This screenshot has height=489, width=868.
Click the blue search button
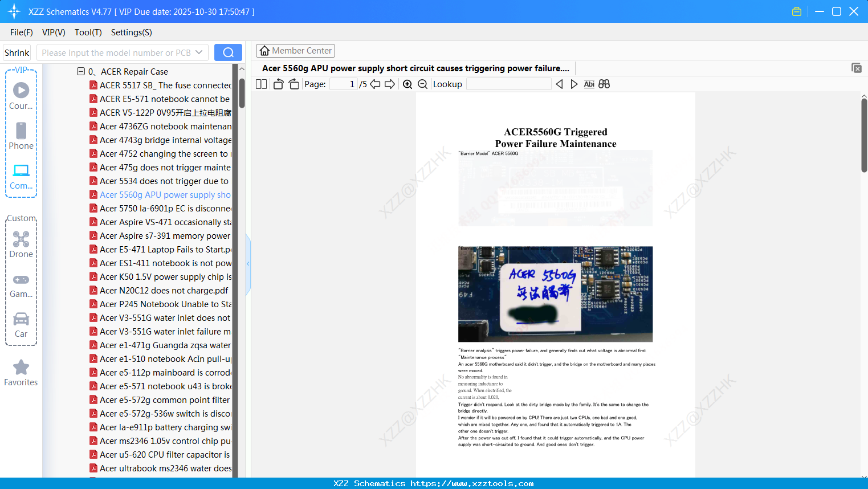[x=228, y=52]
